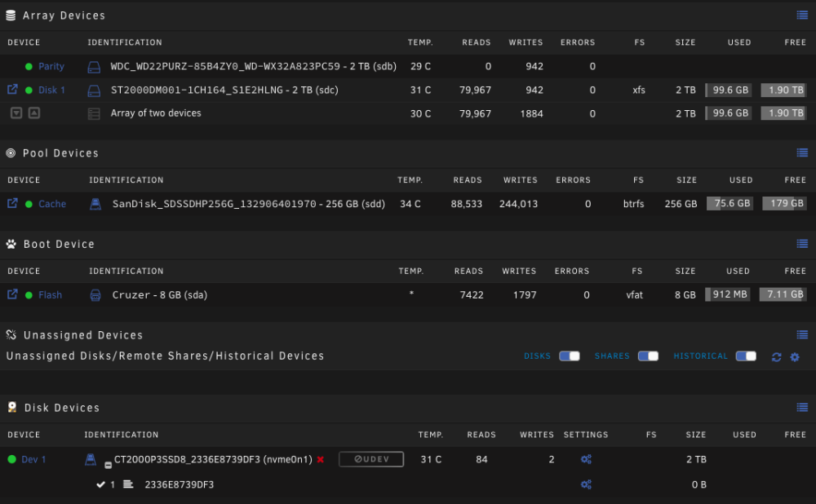Open the Dev 1 device link
The image size is (816, 504).
tap(33, 459)
